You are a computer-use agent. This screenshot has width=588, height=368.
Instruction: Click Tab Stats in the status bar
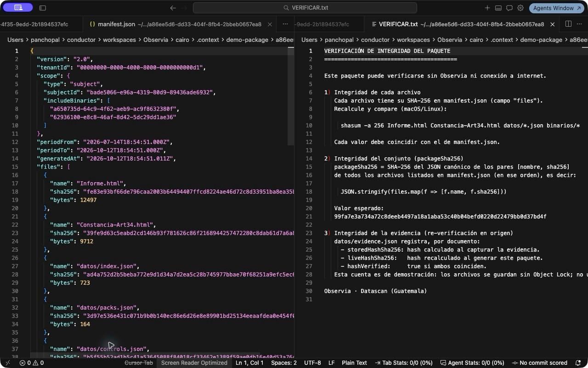pyautogui.click(x=404, y=363)
